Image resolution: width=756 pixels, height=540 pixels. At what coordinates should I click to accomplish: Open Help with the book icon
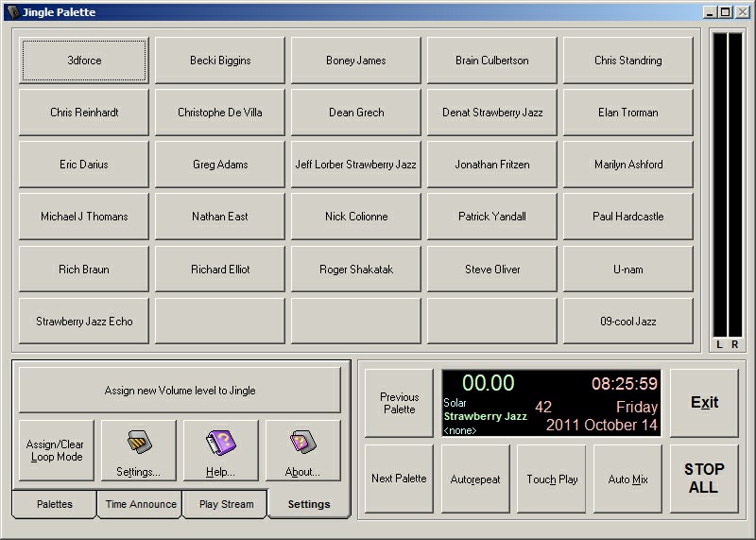point(220,451)
